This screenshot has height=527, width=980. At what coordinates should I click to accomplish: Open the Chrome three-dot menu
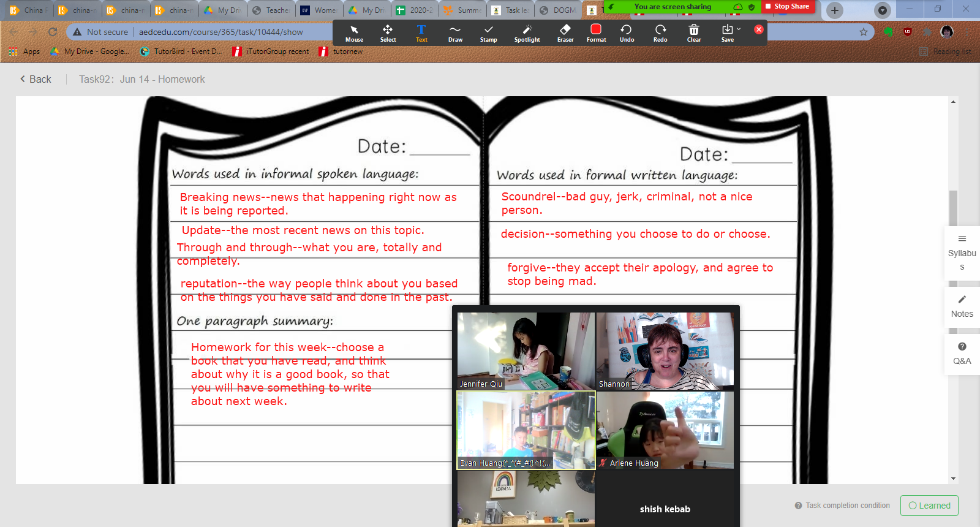pos(968,32)
